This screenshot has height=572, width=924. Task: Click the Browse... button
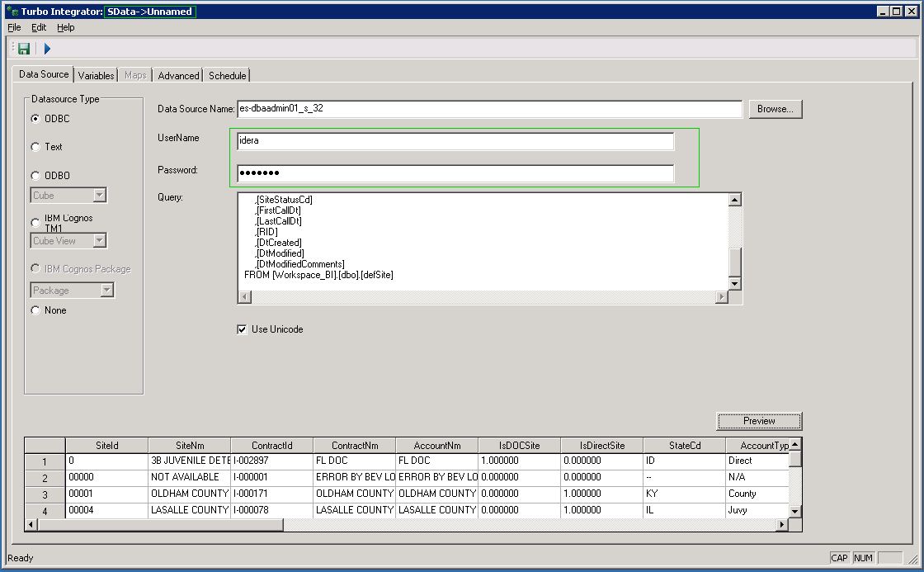tap(775, 109)
